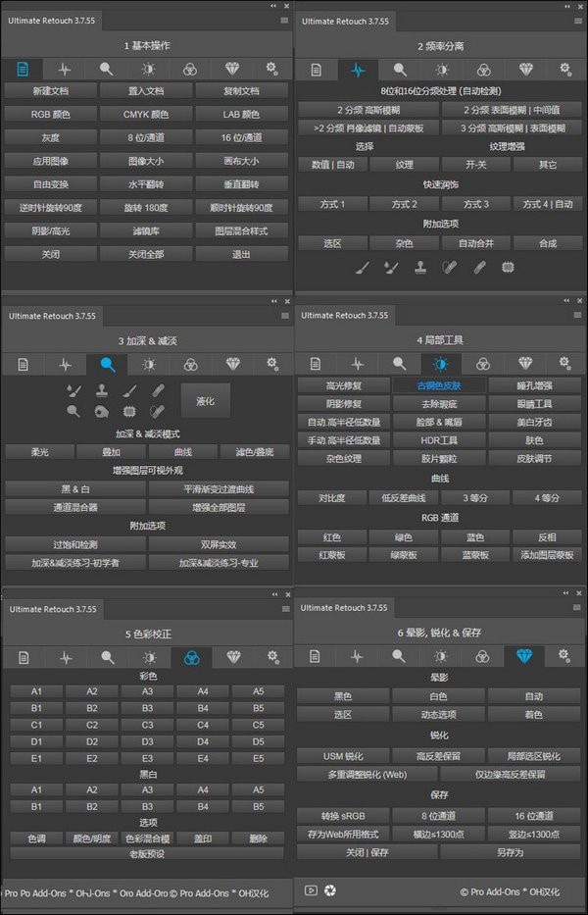Image resolution: width=588 pixels, height=915 pixels.
Task: Open frequency wave tab icon in 4 局部工具 panel
Action: coord(358,364)
